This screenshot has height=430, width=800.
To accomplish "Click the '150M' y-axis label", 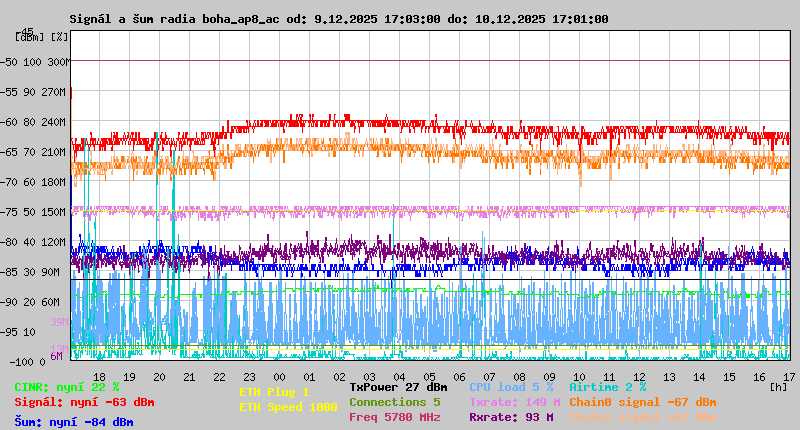I will [x=56, y=212].
